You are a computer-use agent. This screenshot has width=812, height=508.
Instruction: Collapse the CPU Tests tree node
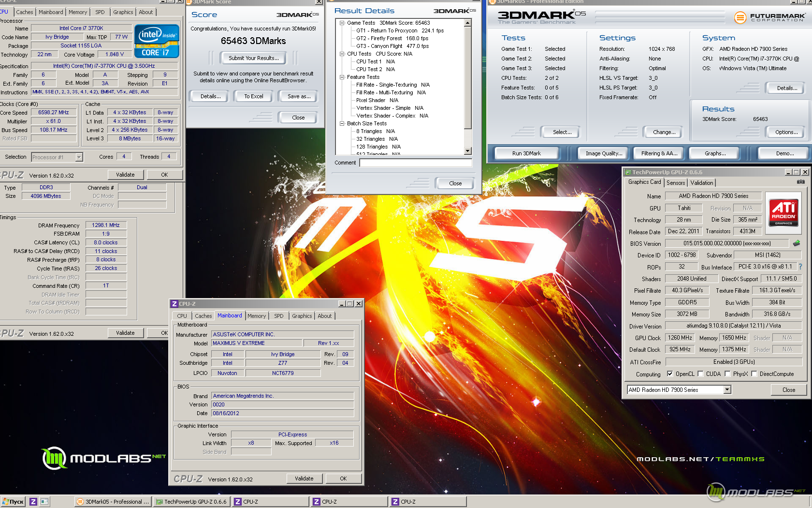tap(342, 54)
